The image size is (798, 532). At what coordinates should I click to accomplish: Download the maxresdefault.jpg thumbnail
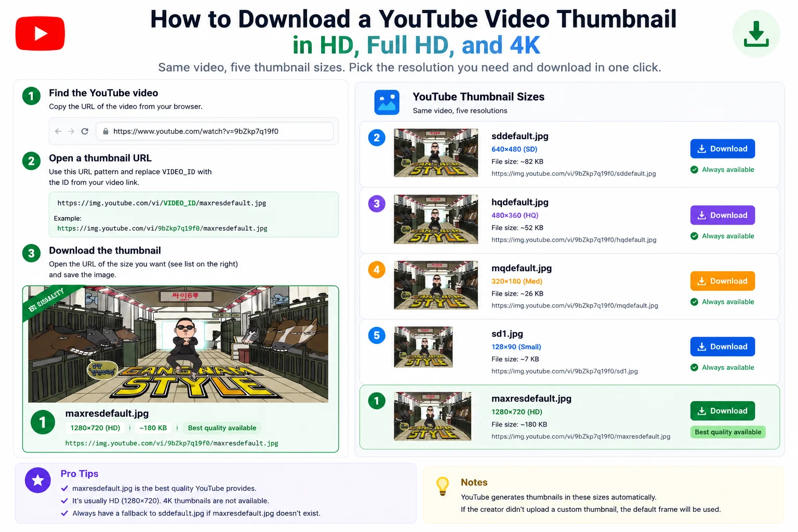(722, 411)
